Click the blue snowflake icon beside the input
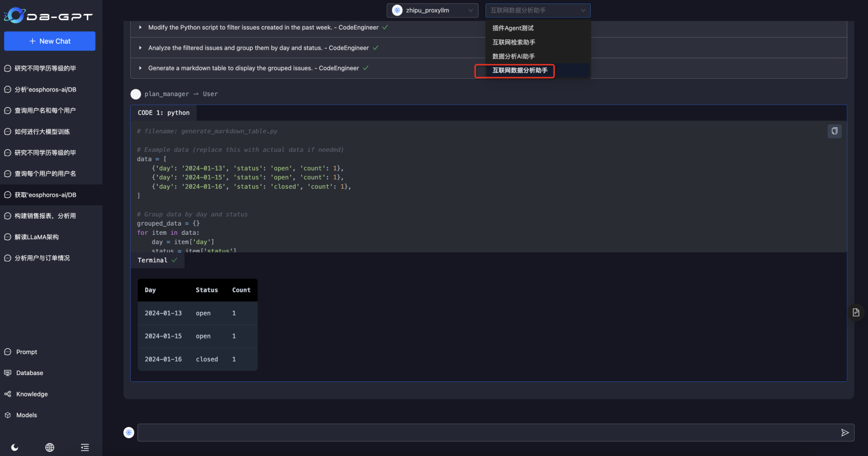 coord(128,432)
